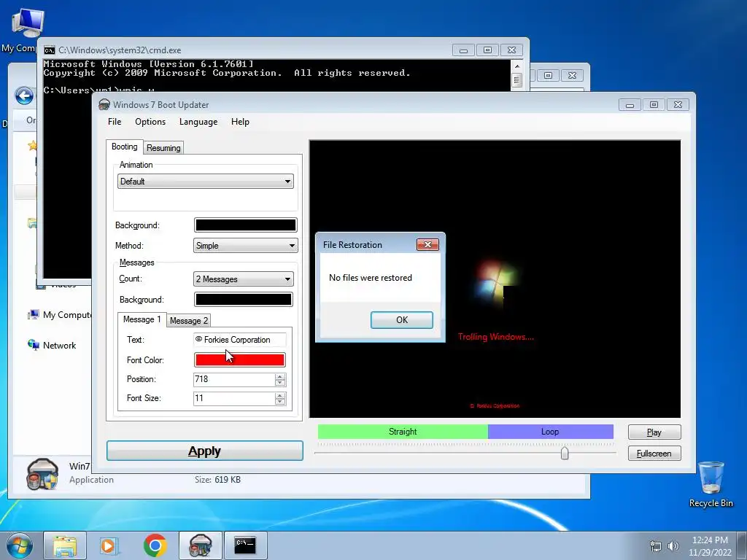Click 'No files were restored' message text

(370, 278)
